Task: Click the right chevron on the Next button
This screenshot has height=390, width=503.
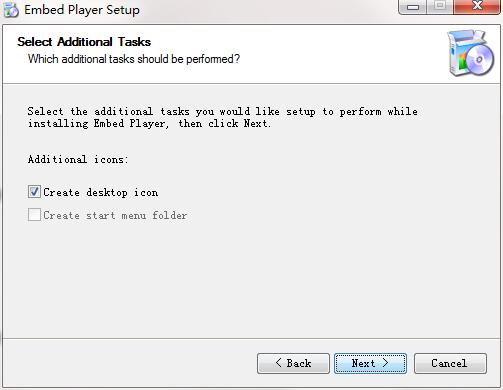Action: coord(385,363)
